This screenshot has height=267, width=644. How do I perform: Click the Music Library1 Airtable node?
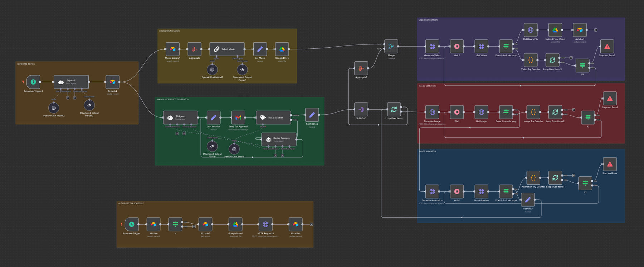[x=172, y=49]
